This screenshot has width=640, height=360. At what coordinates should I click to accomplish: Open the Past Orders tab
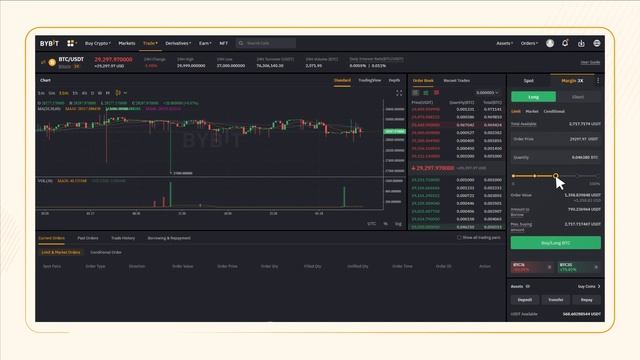[x=88, y=238]
